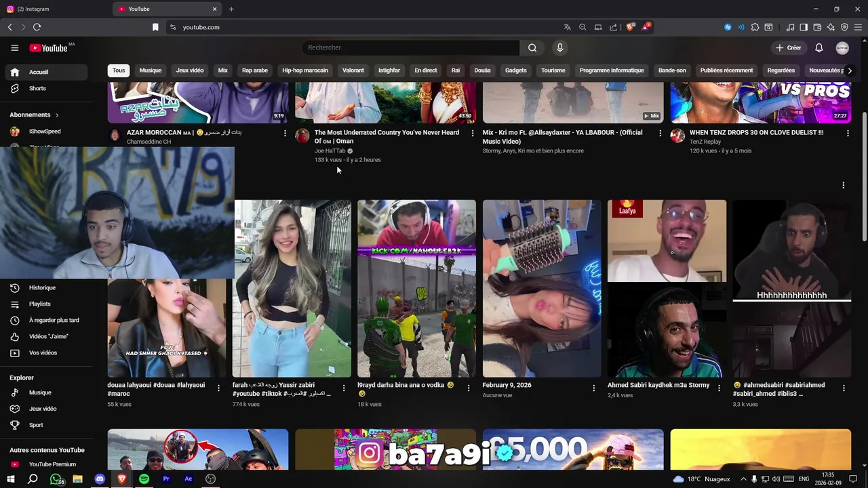The height and width of the screenshot is (488, 868).
Task: Play the kick.com GTA short thumbnail
Action: 416,288
